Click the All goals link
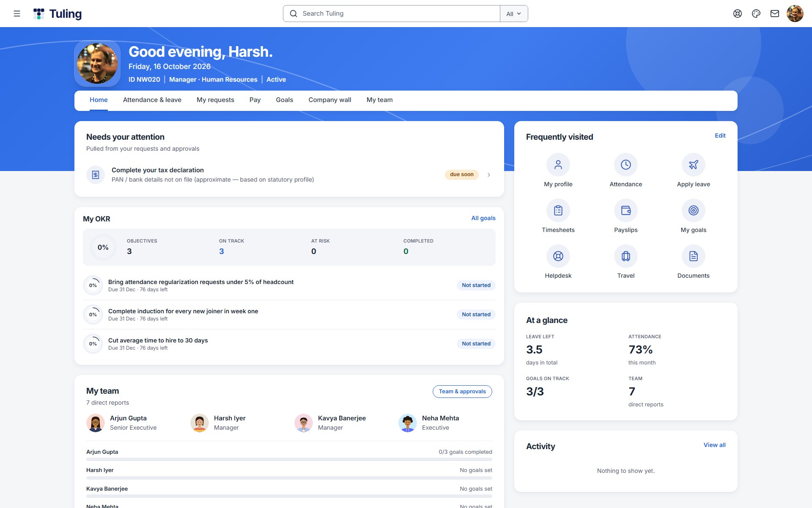 [483, 218]
